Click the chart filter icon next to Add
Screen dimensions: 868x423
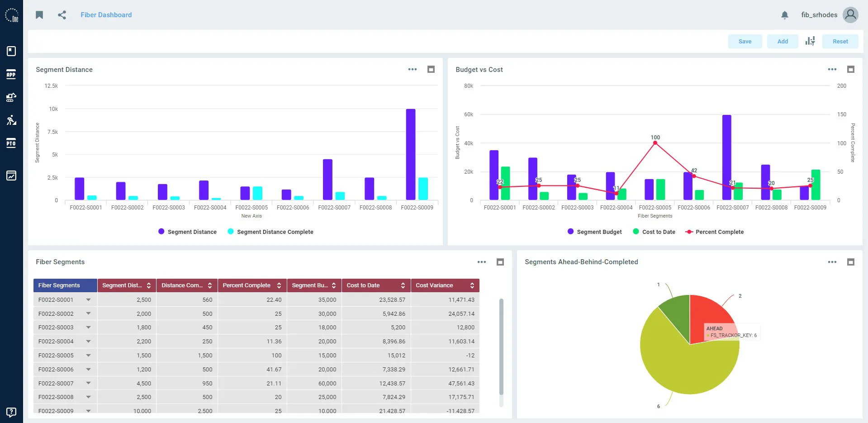810,41
